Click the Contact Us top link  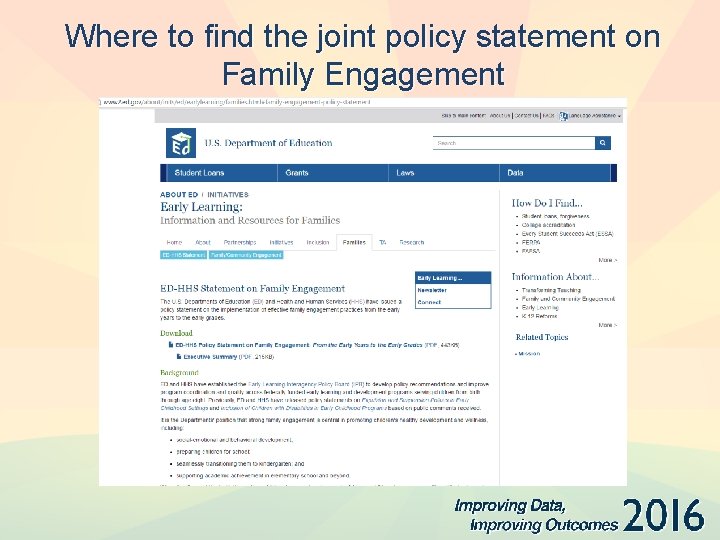tap(526, 116)
